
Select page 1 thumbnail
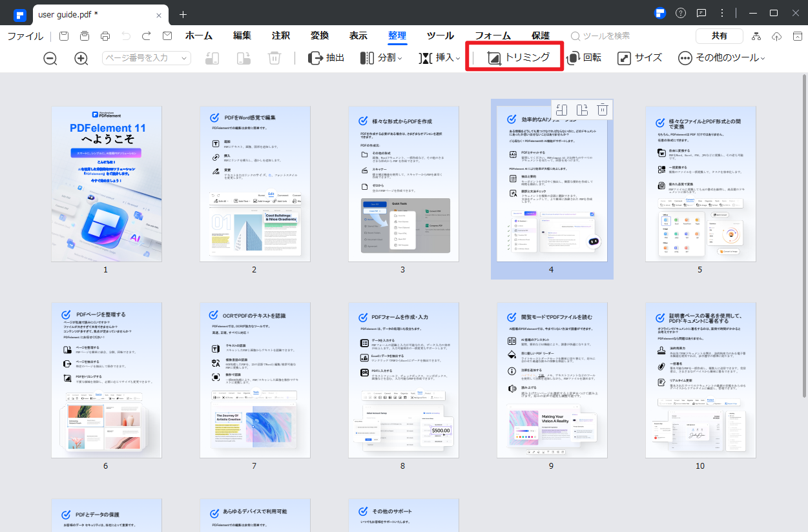click(107, 184)
